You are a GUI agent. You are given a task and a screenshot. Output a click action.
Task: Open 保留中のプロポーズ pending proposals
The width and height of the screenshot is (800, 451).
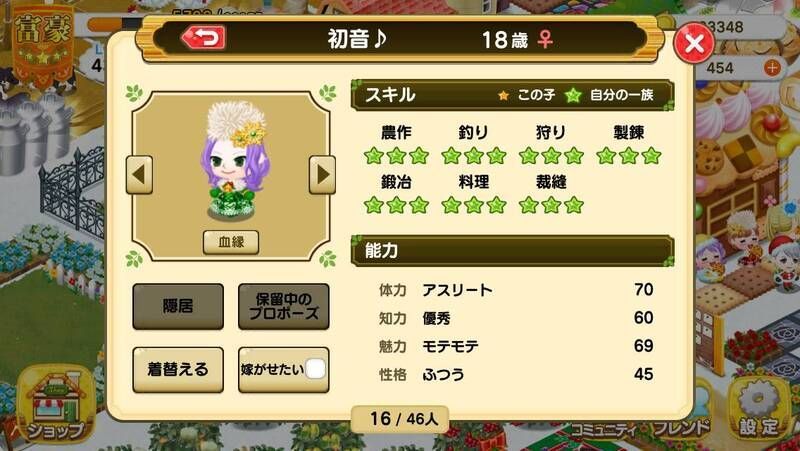284,306
